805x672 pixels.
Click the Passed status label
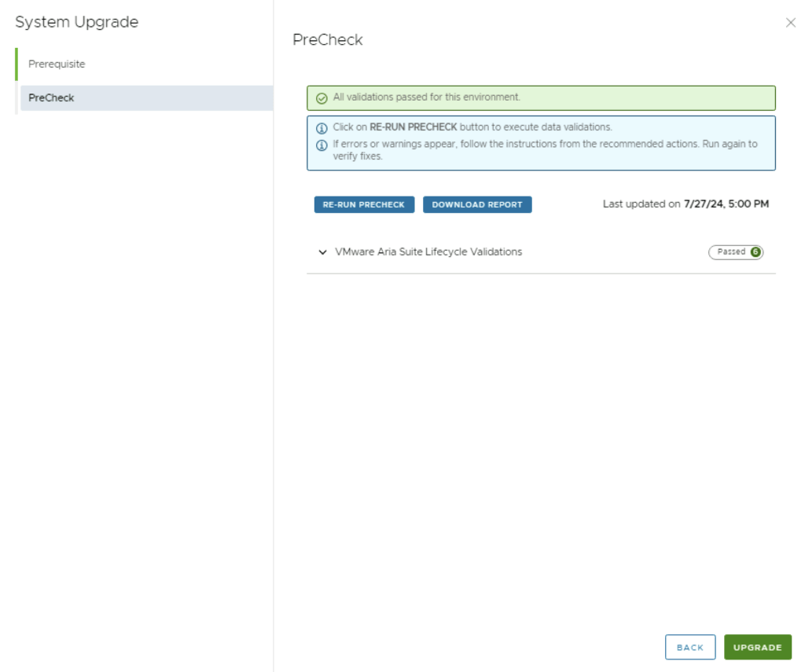(x=730, y=252)
